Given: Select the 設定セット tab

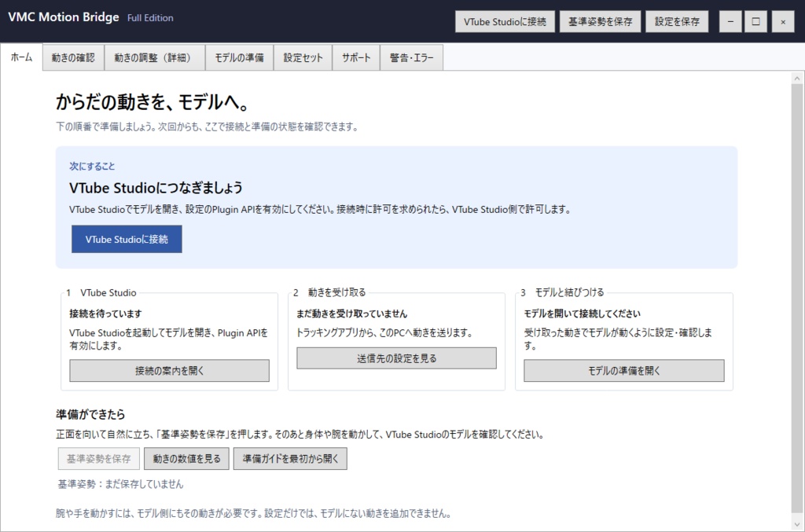Looking at the screenshot, I should (303, 57).
